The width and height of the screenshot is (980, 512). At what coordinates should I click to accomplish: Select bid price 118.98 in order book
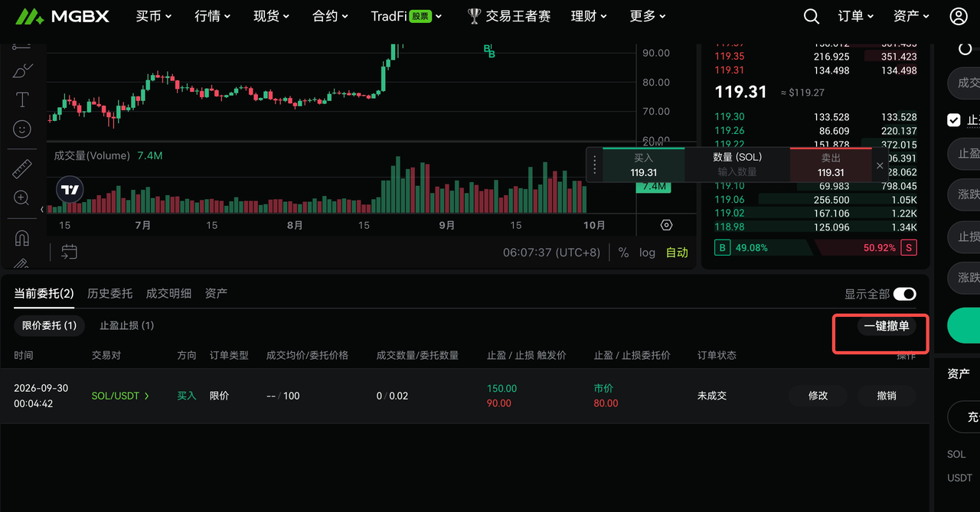729,227
